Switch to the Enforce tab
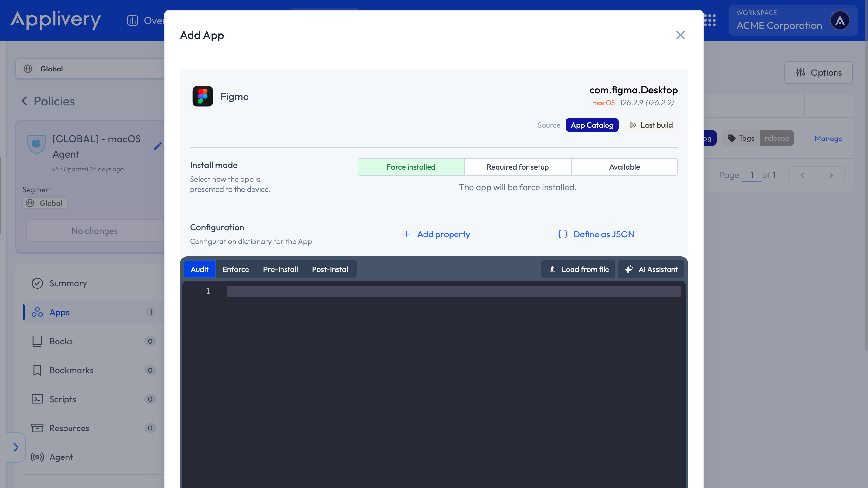The height and width of the screenshot is (488, 868). click(x=235, y=269)
